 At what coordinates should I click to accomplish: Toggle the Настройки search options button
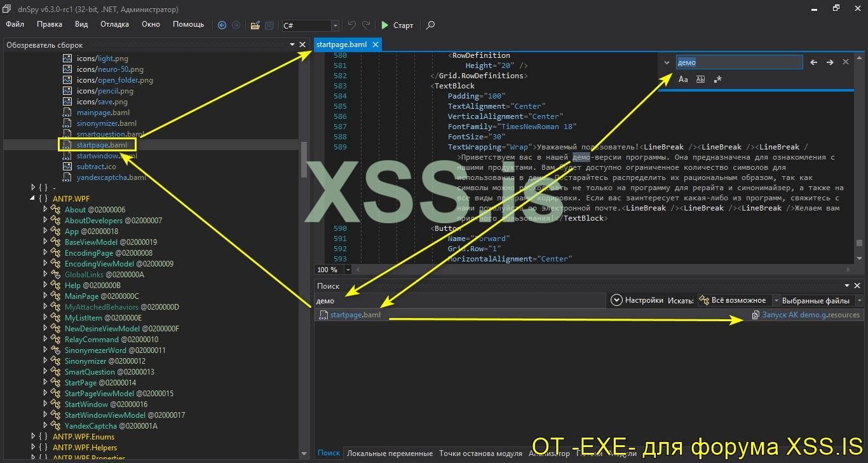(637, 300)
